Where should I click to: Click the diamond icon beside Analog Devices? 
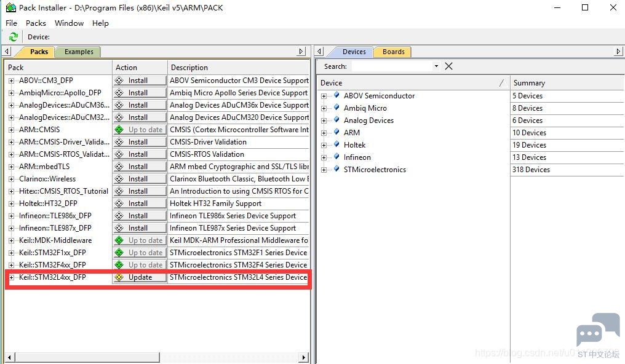[336, 120]
